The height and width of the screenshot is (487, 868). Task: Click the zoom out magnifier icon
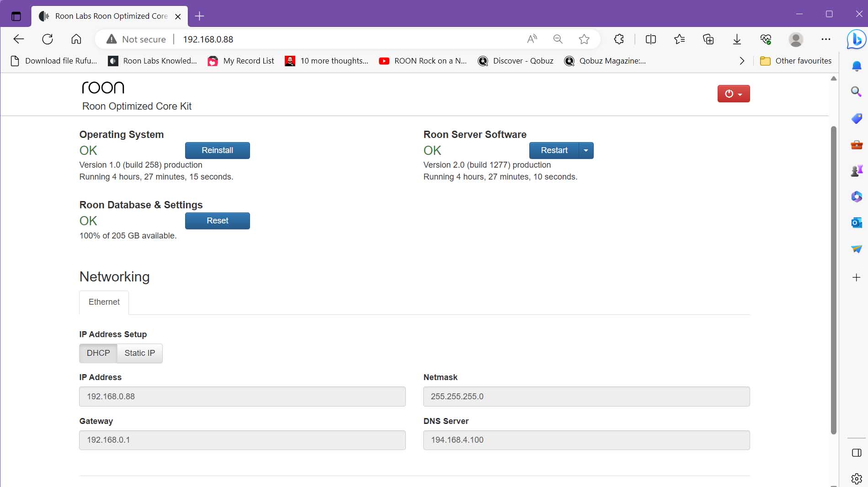(x=558, y=39)
